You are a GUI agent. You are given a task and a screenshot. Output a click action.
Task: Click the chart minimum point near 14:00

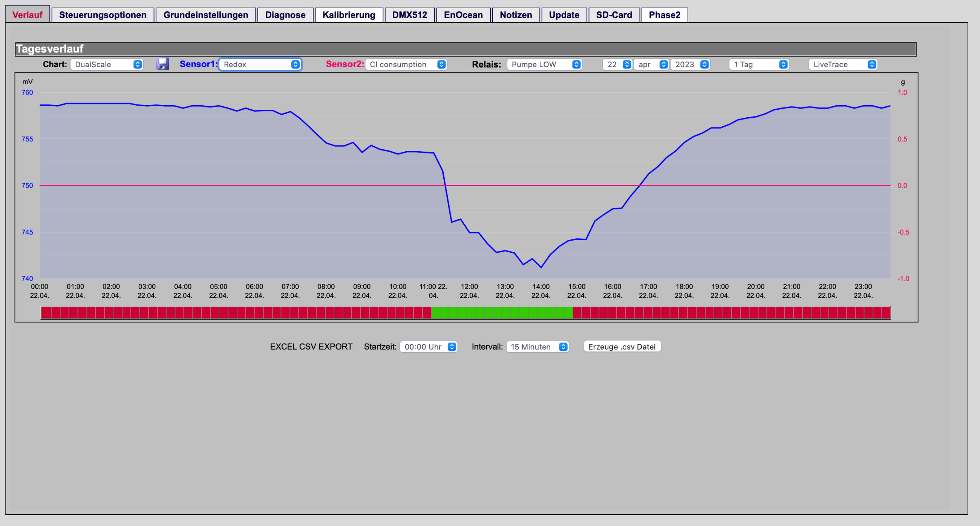pos(541,267)
